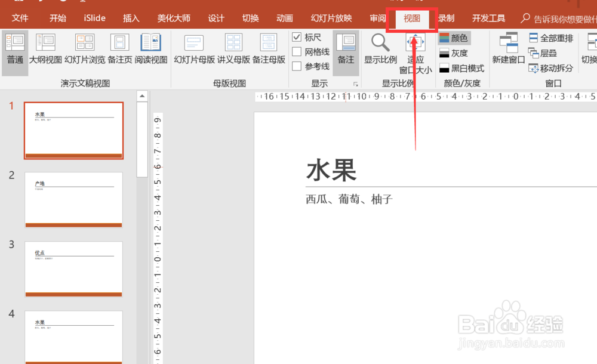Open the Review (审阅) tab

pyautogui.click(x=377, y=18)
